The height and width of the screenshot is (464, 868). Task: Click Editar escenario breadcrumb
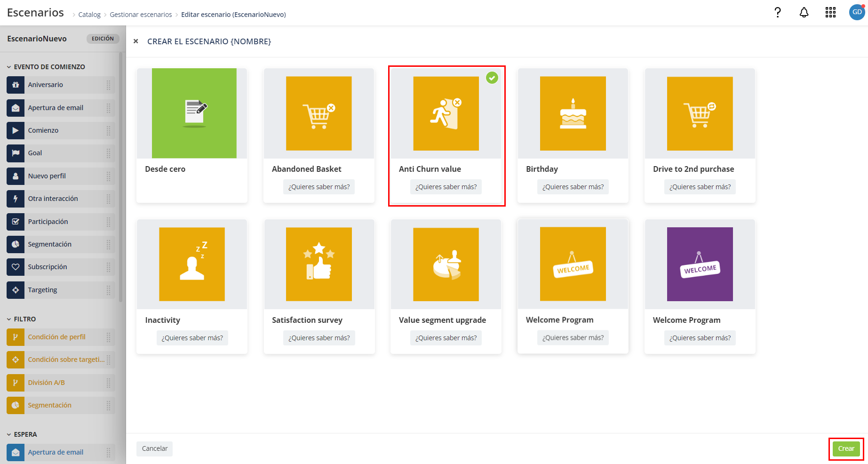tap(233, 15)
